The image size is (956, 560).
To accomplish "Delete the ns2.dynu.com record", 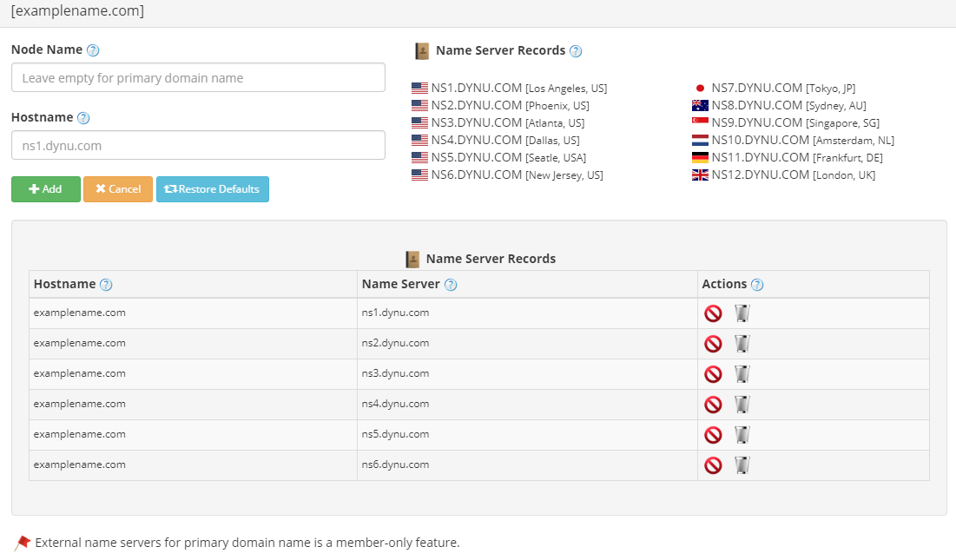I will (x=742, y=344).
